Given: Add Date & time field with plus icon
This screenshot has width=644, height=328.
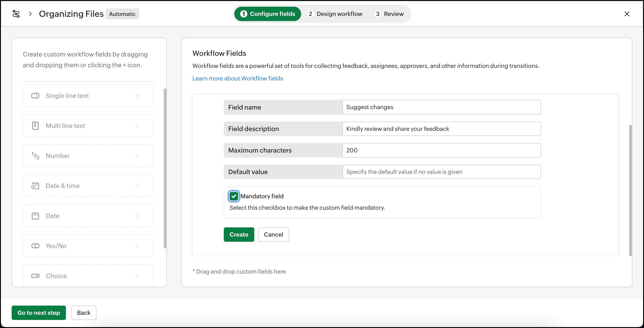Looking at the screenshot, I should [x=137, y=186].
